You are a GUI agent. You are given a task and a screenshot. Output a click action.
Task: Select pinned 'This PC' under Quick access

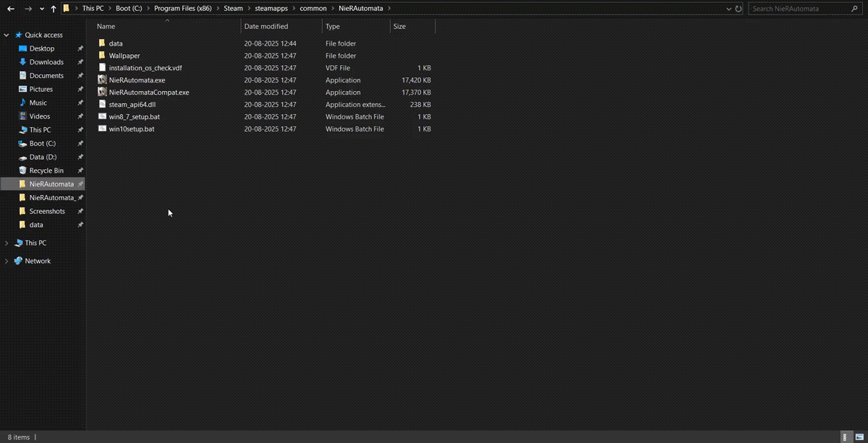40,130
